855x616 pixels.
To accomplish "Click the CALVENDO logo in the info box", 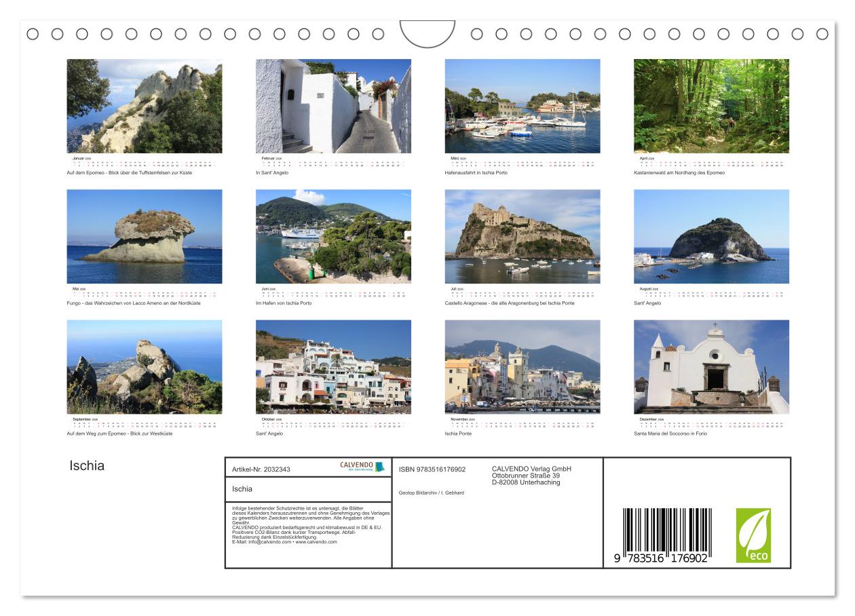I will click(x=362, y=467).
